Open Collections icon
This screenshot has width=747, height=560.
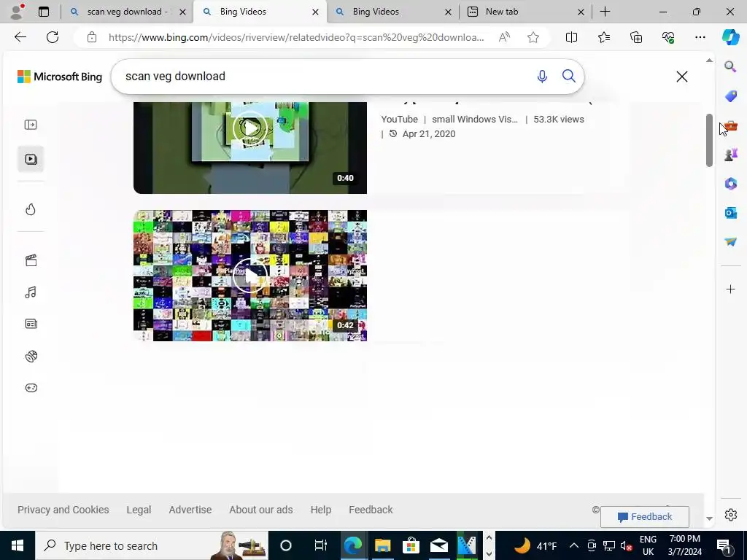pyautogui.click(x=636, y=37)
